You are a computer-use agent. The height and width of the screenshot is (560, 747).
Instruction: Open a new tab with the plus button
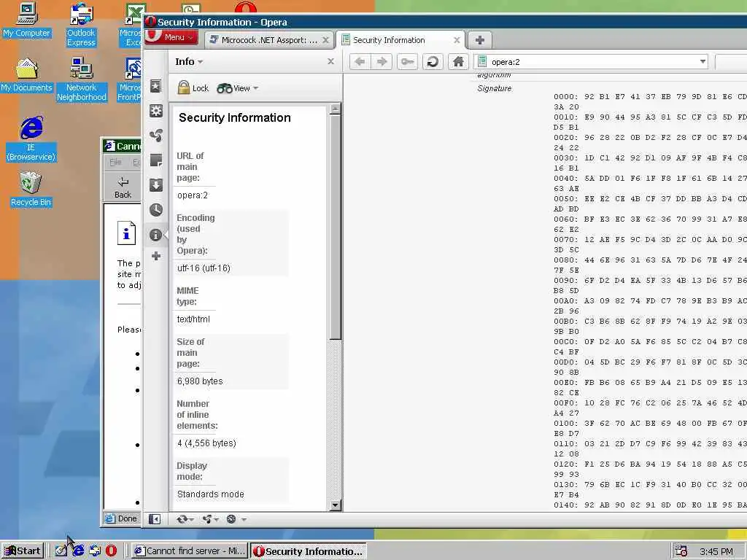pyautogui.click(x=480, y=40)
